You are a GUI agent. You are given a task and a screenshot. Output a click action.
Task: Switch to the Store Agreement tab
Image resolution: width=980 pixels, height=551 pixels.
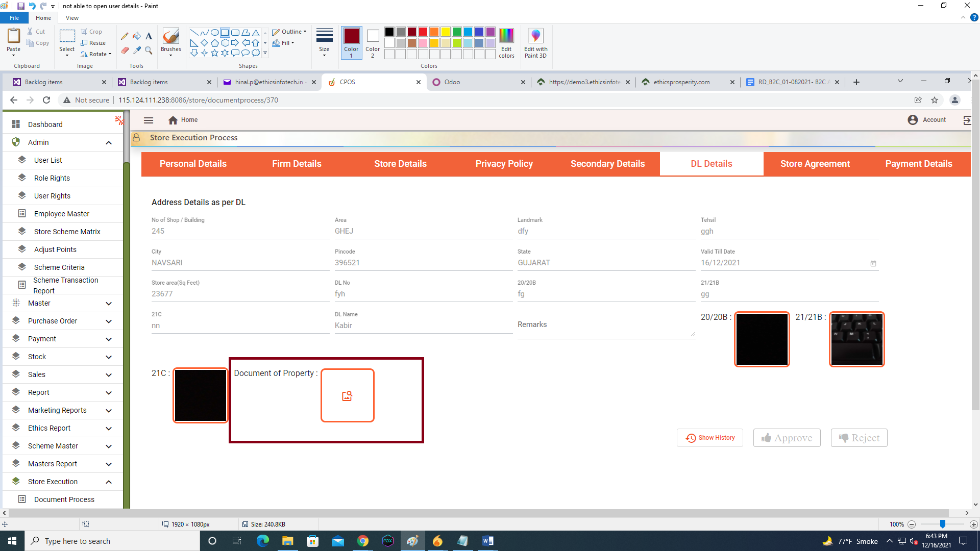(815, 164)
